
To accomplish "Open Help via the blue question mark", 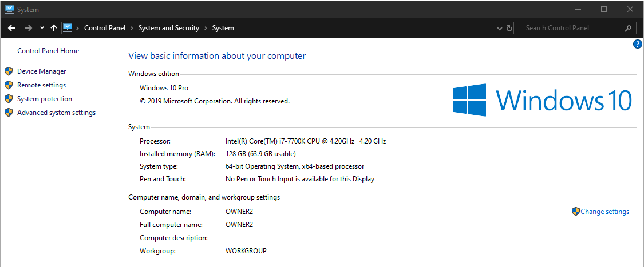I will pyautogui.click(x=638, y=45).
